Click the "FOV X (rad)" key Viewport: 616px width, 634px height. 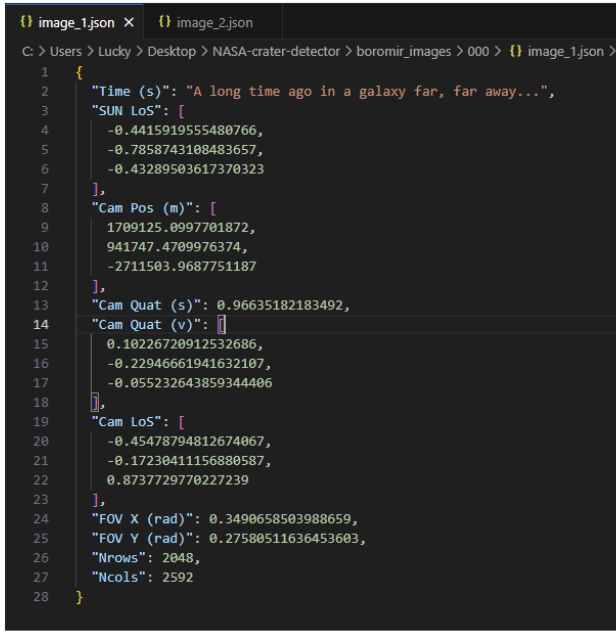[x=142, y=519]
